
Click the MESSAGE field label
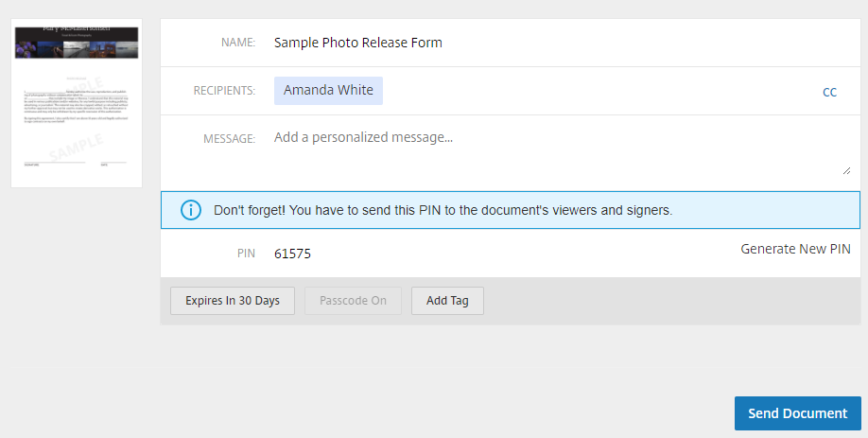pyautogui.click(x=229, y=139)
